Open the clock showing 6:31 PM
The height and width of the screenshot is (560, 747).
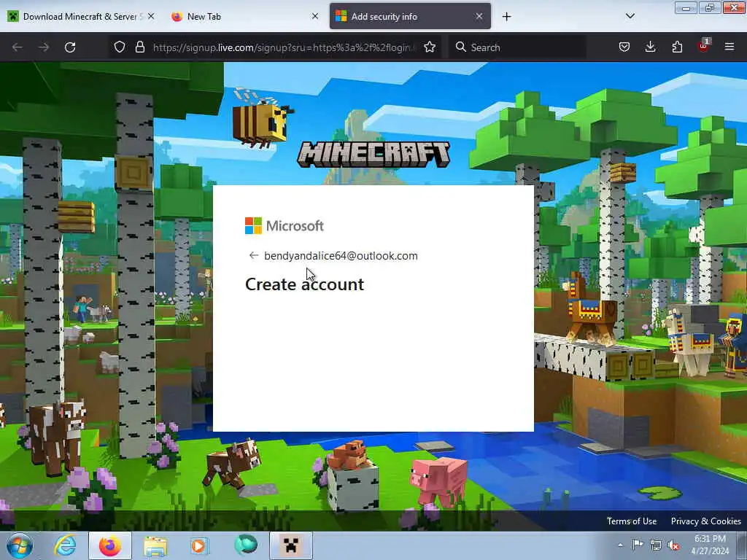[710, 545]
